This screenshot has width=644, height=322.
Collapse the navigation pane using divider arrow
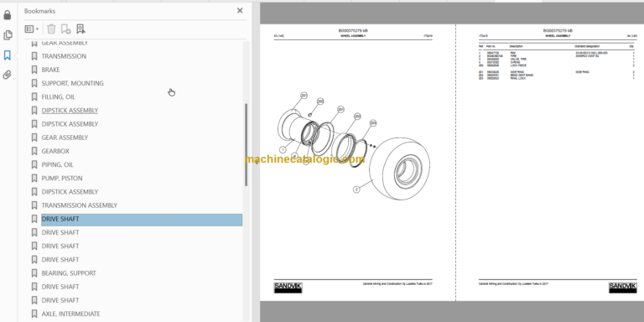pos(257,161)
